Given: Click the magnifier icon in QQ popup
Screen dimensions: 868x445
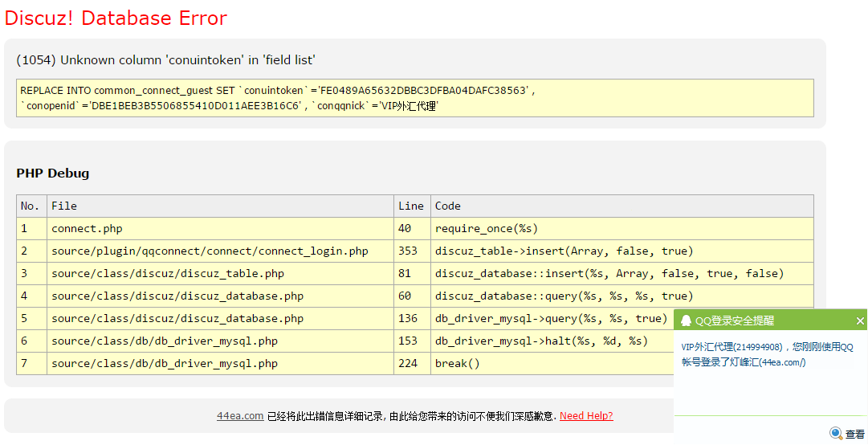Looking at the screenshot, I should 836,433.
